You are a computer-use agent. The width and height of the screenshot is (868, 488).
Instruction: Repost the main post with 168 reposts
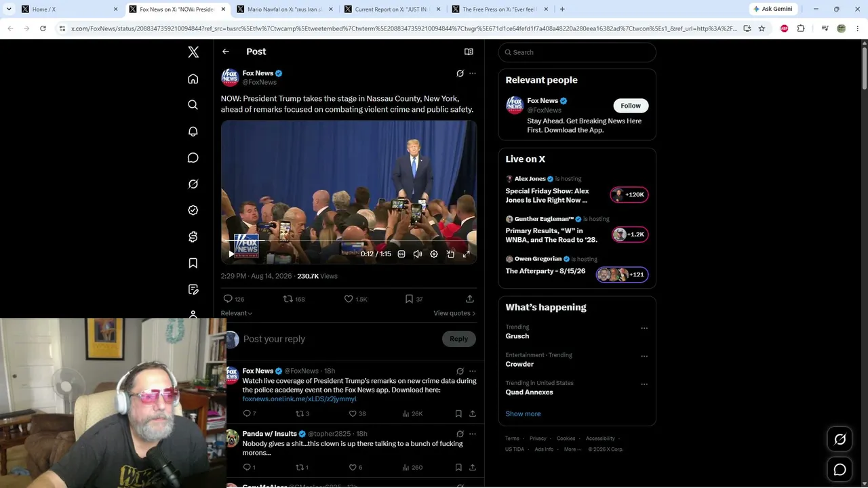click(x=294, y=299)
